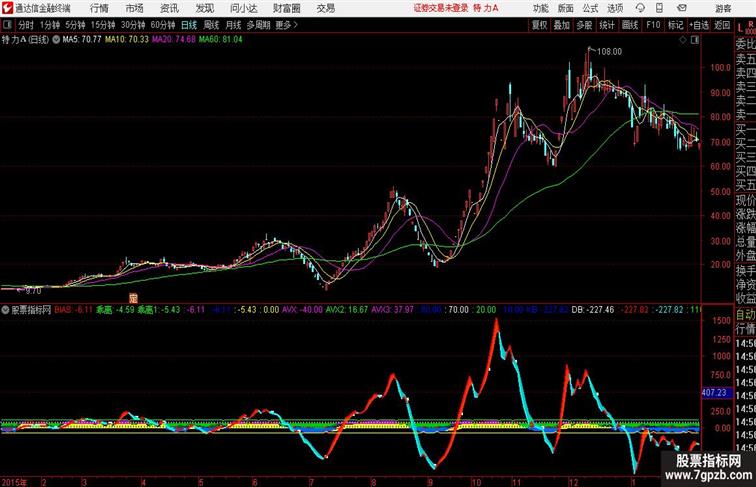The width and height of the screenshot is (756, 487).
Task: Click the 通达信 red logo icon
Action: point(7,8)
